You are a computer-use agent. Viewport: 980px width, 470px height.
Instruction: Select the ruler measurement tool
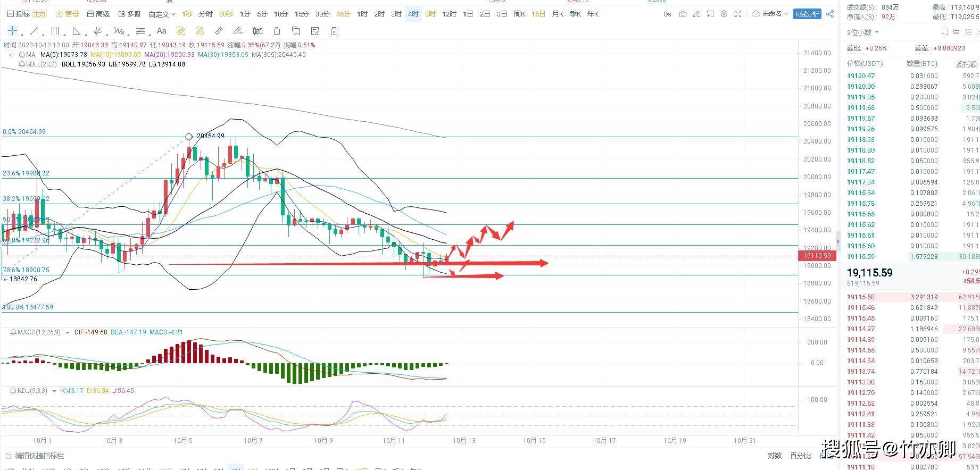(219, 31)
